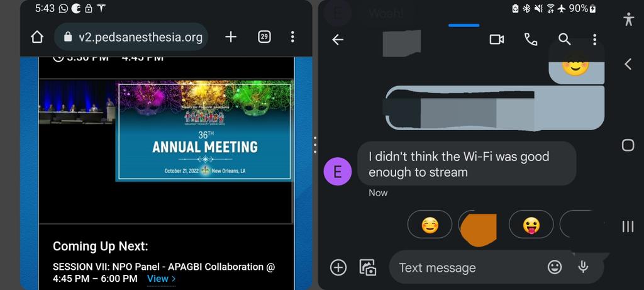Tap the split-screen divider handle
The image size is (644, 290).
[315, 145]
